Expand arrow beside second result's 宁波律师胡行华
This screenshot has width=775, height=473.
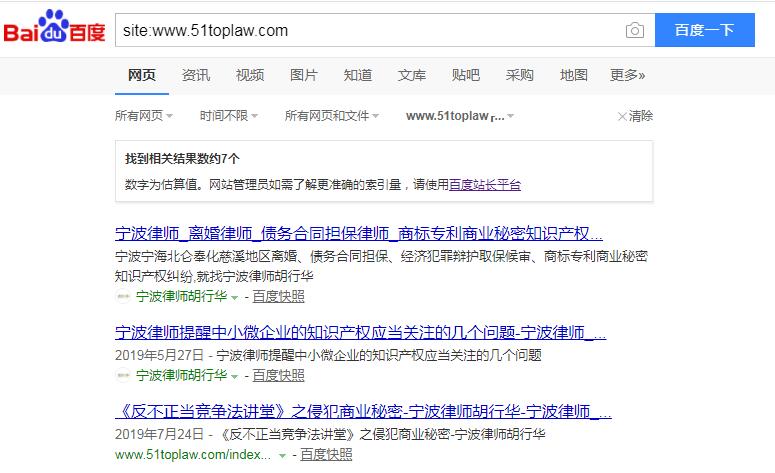click(235, 377)
